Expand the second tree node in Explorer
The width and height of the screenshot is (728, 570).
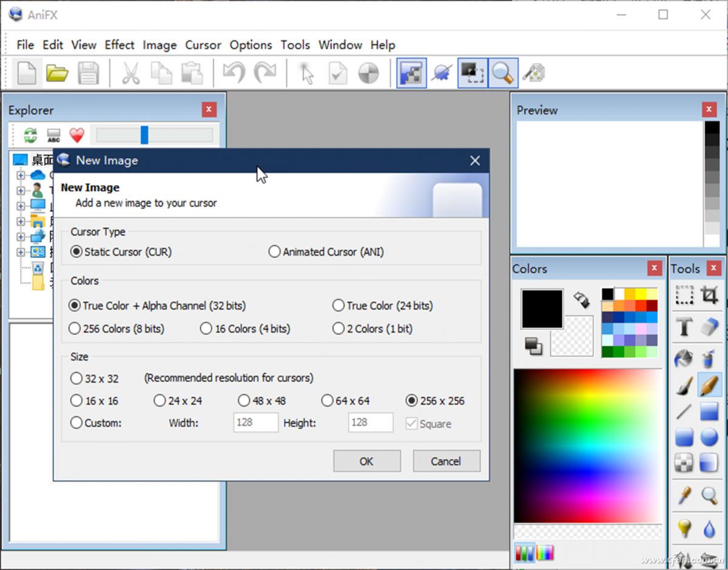click(21, 191)
